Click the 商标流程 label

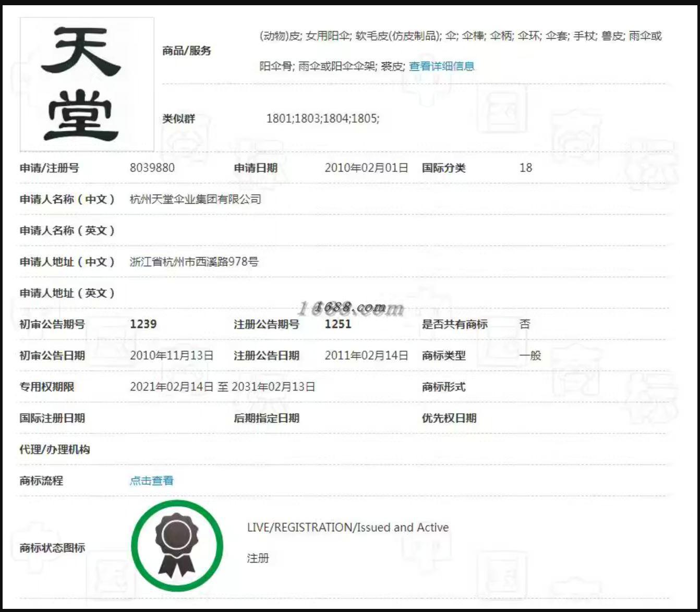click(42, 481)
